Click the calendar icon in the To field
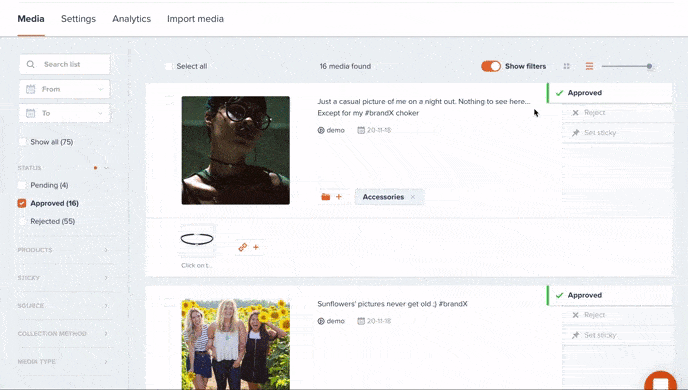 coord(30,113)
